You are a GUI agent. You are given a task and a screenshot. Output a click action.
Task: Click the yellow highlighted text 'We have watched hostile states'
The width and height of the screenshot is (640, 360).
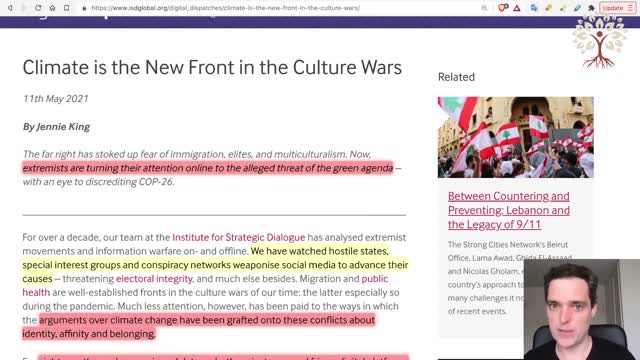click(x=320, y=251)
